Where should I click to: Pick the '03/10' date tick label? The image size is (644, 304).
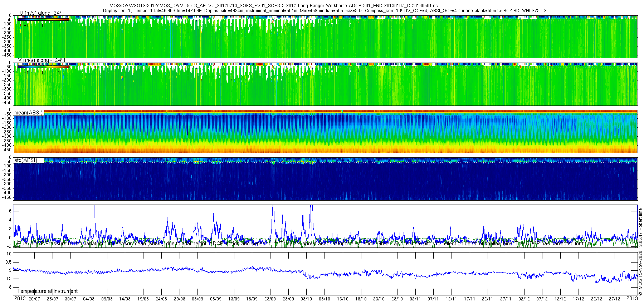click(x=306, y=299)
